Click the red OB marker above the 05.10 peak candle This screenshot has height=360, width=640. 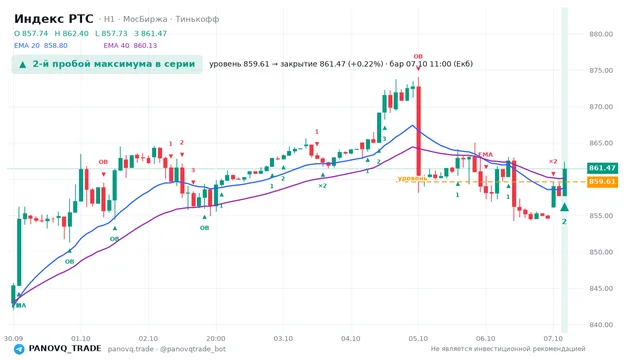pos(418,56)
